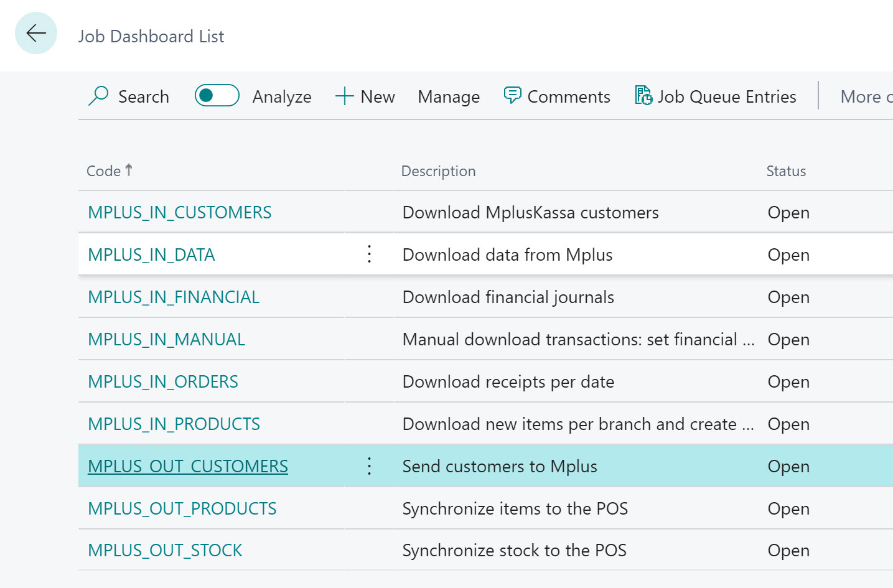Viewport: 893px width, 588px height.
Task: Select 'Manual download transactions' description cell
Action: (578, 339)
